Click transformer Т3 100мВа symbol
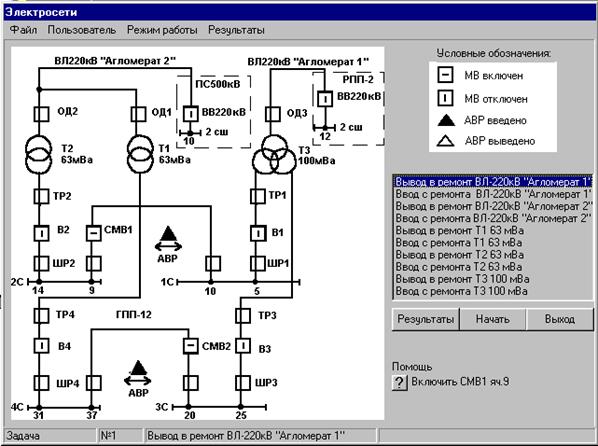 click(274, 155)
